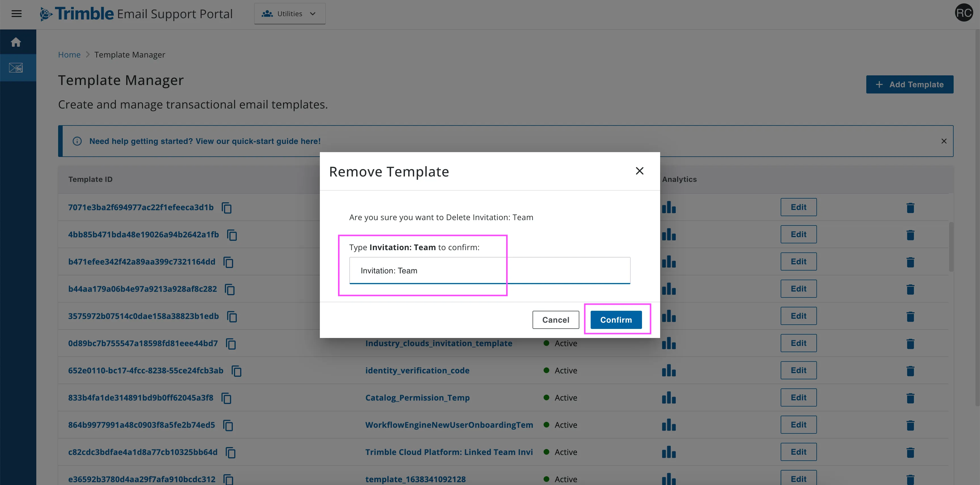Copy template ID 4bb85b471bda48e19026a94b2642a1fb
Viewport: 980px width, 485px height.
pyautogui.click(x=232, y=235)
